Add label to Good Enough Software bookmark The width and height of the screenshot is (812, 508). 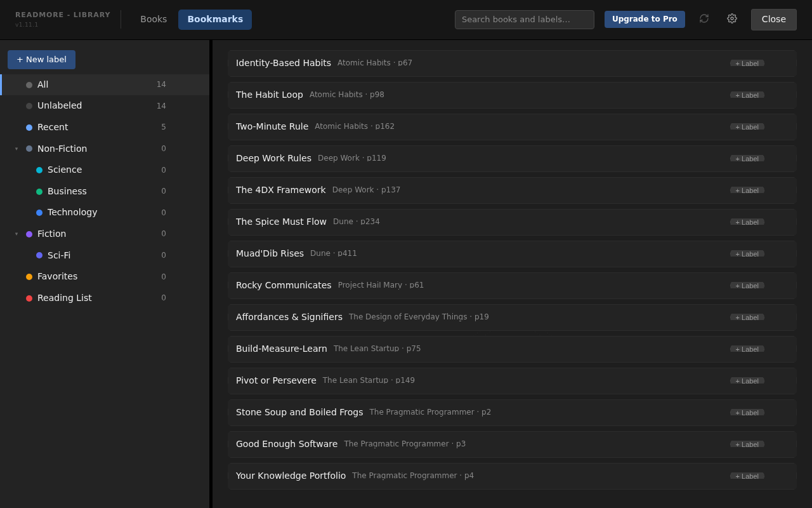point(747,444)
